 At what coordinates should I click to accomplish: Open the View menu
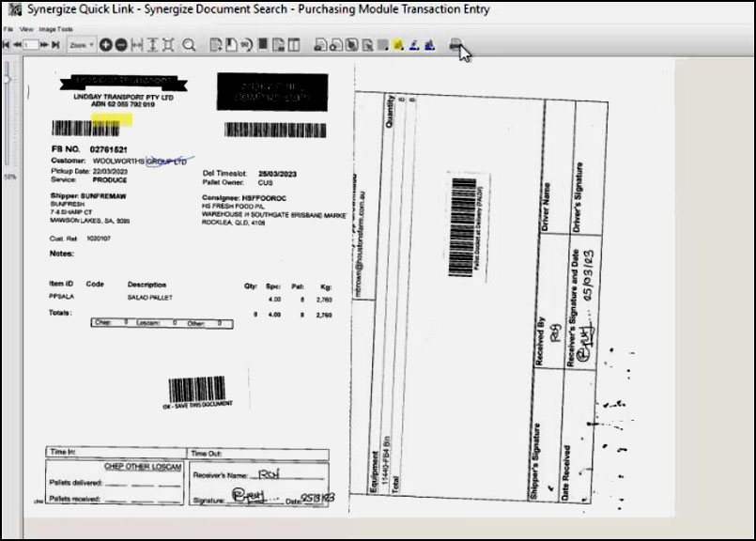click(x=26, y=29)
